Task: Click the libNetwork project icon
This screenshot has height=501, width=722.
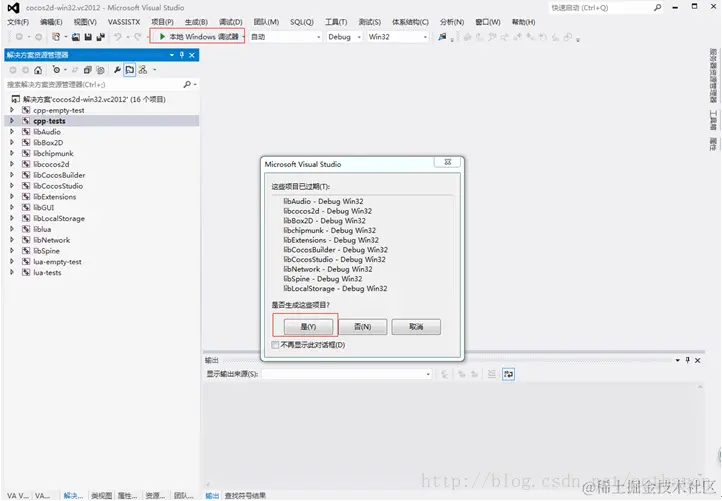Action: point(26,240)
